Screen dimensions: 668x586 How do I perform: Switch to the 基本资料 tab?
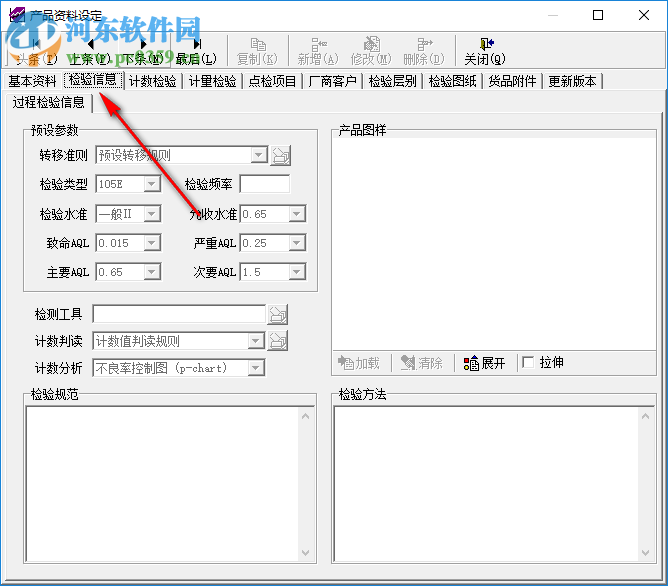click(32, 81)
